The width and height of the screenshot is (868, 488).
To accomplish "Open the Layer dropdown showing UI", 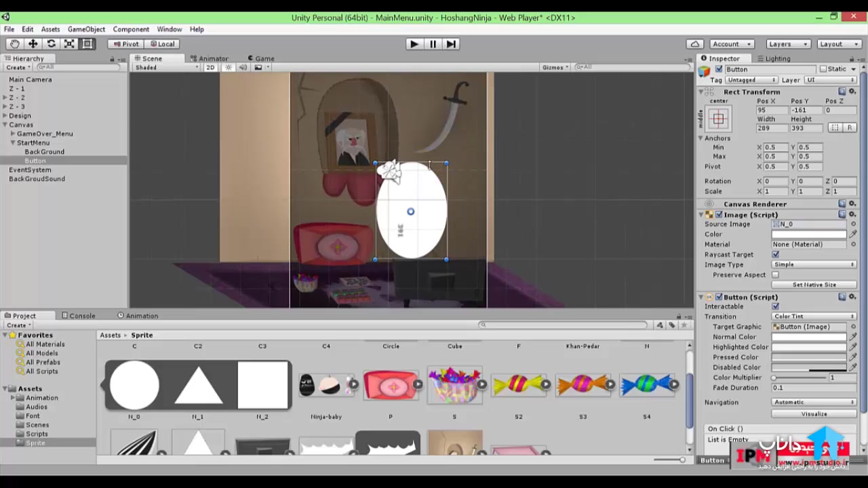I will pyautogui.click(x=830, y=80).
